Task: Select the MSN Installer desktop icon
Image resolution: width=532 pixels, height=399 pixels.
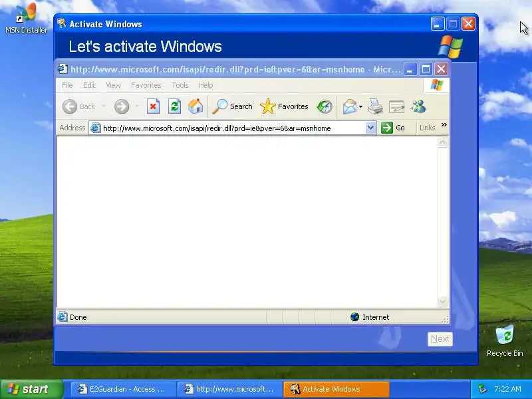Action: 26,19
